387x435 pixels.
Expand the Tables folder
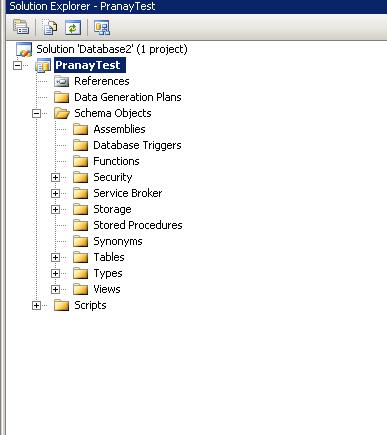pyautogui.click(x=56, y=257)
